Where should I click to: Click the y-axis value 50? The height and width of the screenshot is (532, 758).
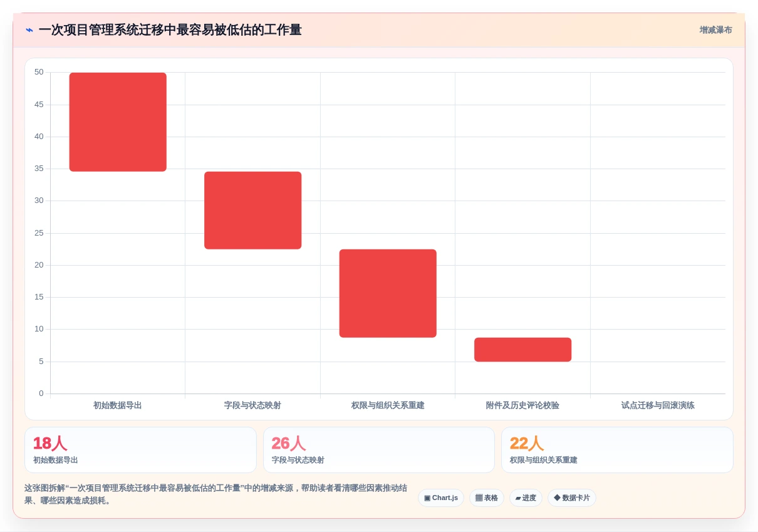39,72
